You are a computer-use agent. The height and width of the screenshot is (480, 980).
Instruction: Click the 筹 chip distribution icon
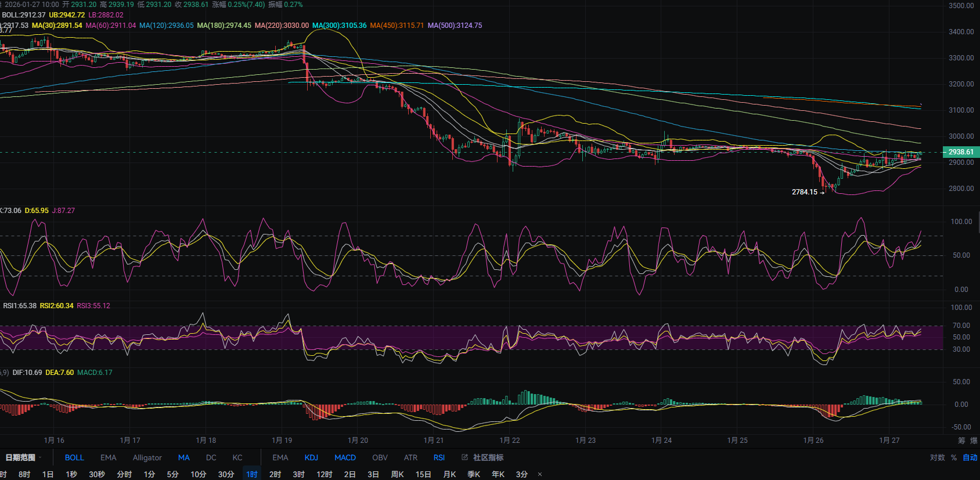[x=961, y=441]
